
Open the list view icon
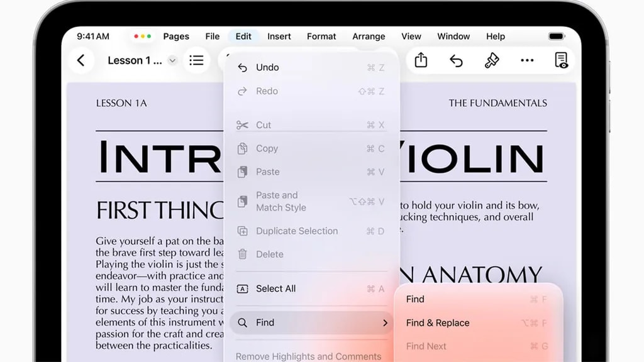196,60
